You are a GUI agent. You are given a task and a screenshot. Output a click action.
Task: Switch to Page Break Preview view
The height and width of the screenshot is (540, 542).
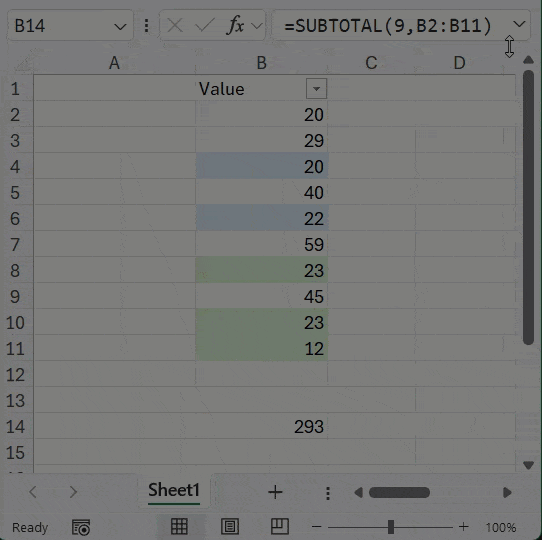280,527
